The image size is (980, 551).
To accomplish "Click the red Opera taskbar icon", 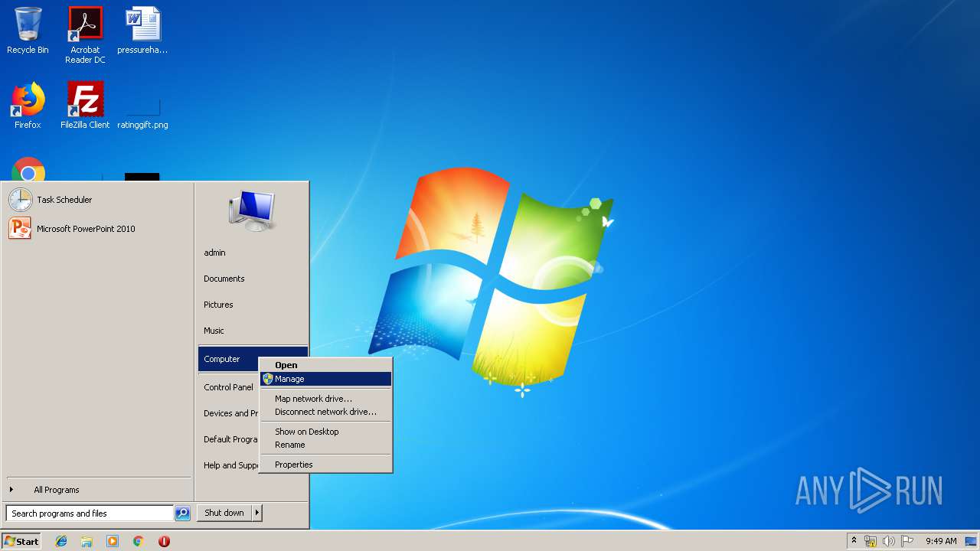I will point(164,541).
